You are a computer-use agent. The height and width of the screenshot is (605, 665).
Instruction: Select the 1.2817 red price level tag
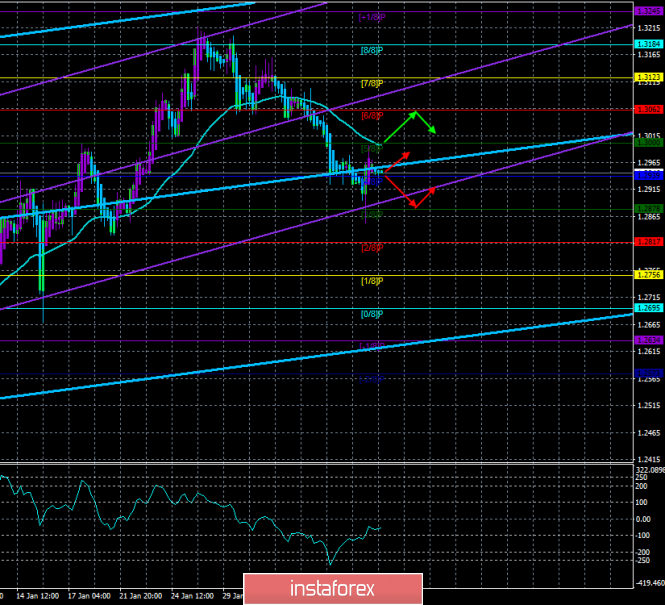648,242
